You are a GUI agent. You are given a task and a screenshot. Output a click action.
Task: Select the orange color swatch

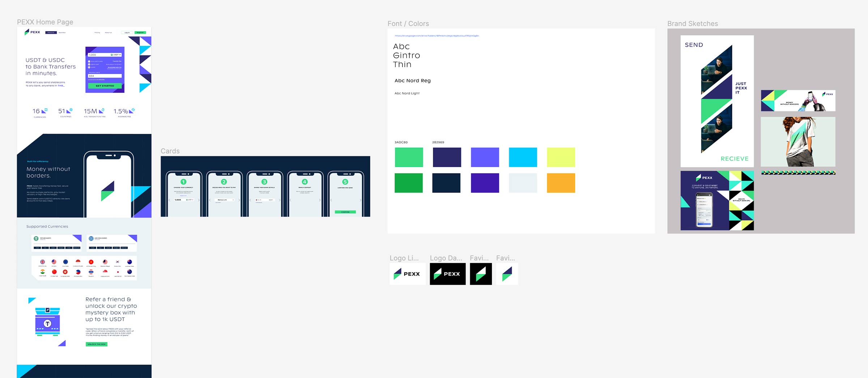click(x=561, y=183)
